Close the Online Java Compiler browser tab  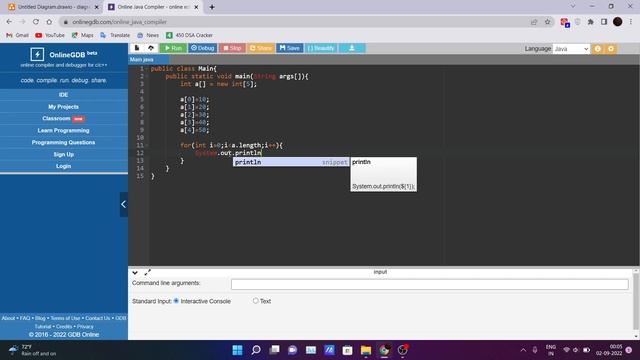point(196,7)
